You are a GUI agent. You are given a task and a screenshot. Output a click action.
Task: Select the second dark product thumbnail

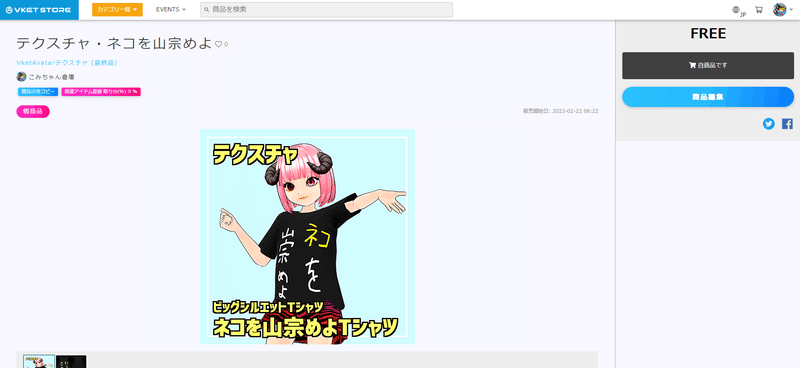click(x=71, y=361)
